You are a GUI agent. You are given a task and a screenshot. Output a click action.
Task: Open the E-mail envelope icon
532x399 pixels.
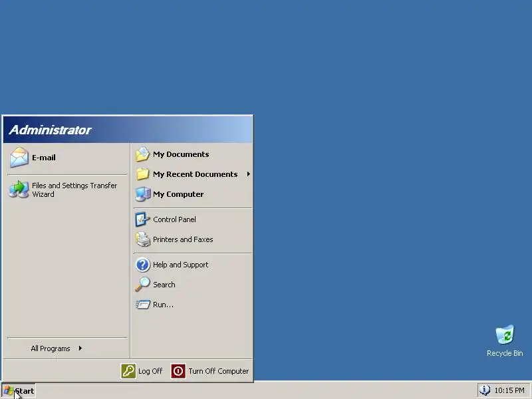19,158
